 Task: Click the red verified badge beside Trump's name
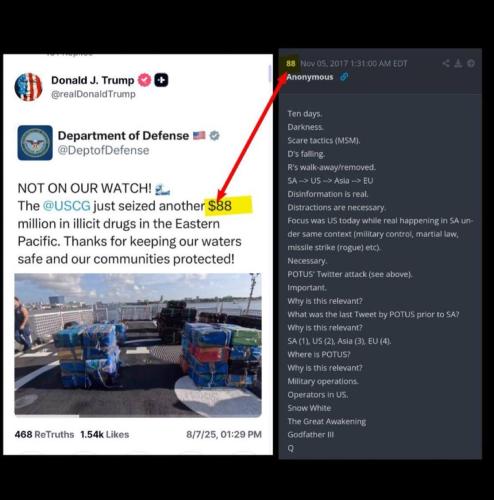(x=144, y=80)
